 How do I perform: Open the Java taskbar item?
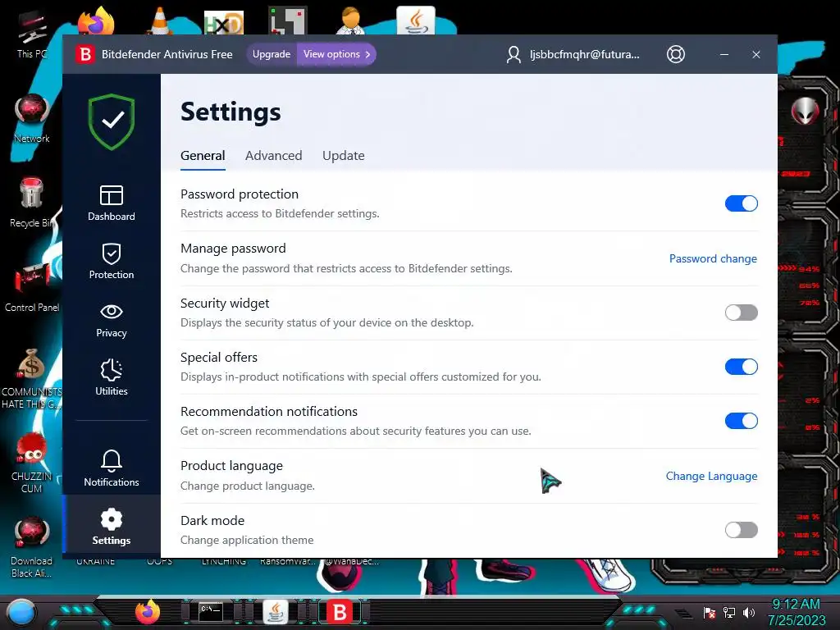click(276, 612)
